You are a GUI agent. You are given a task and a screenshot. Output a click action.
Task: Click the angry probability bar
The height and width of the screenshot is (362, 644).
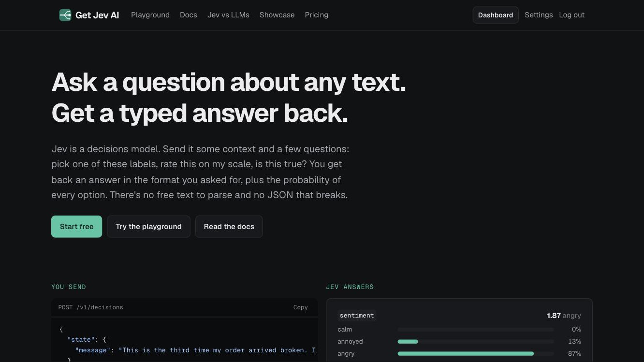pos(476,354)
